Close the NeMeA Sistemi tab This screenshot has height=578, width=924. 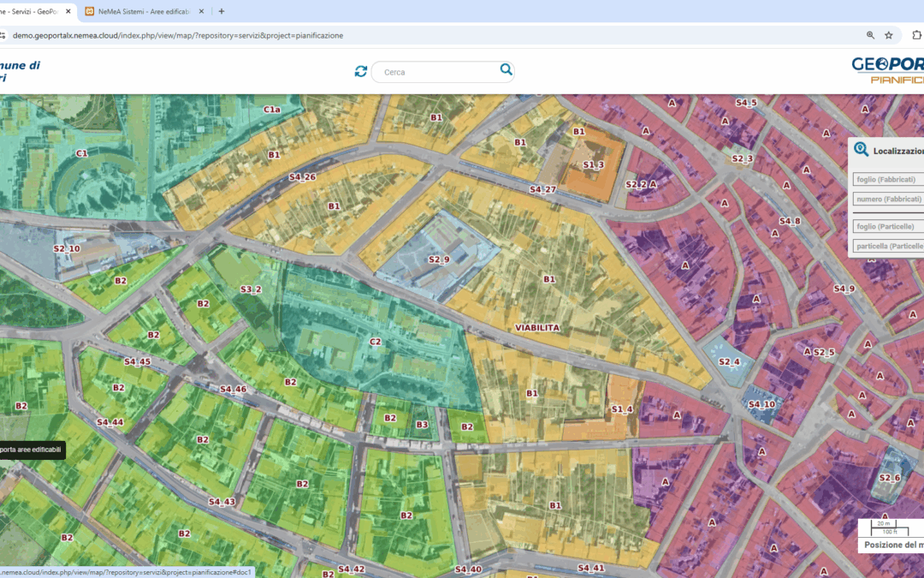pos(201,11)
